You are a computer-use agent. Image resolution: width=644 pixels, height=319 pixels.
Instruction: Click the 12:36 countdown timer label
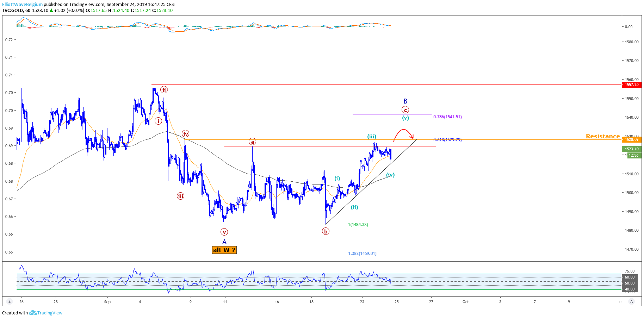pos(634,155)
